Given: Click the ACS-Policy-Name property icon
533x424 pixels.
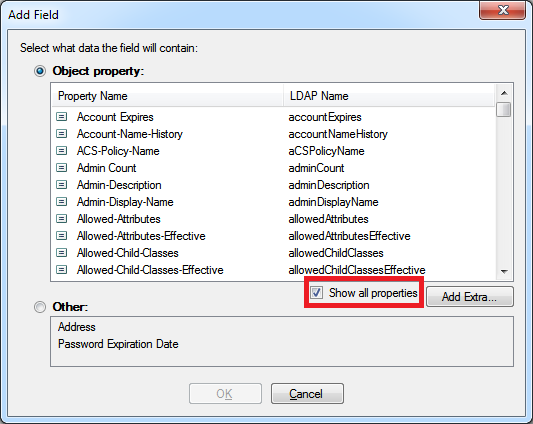Looking at the screenshot, I should point(61,151).
